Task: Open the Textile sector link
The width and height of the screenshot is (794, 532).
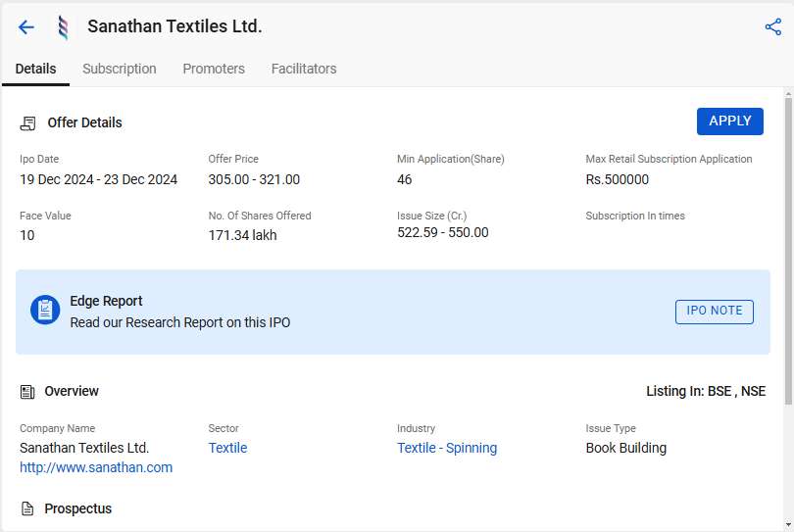Action: pos(227,448)
